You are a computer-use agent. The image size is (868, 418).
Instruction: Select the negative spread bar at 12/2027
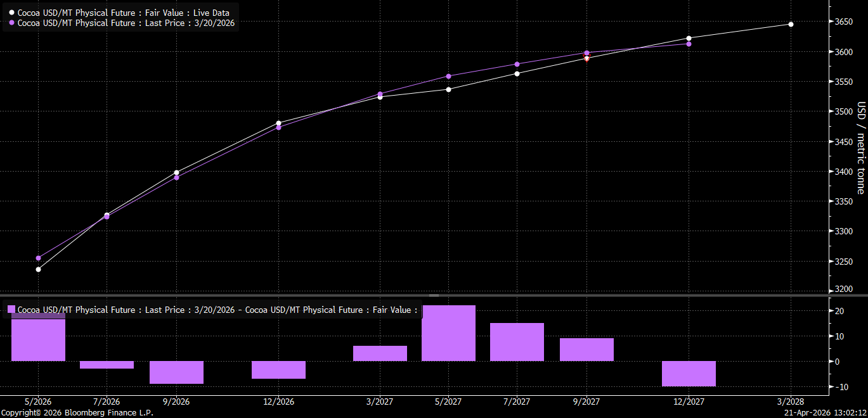[689, 373]
